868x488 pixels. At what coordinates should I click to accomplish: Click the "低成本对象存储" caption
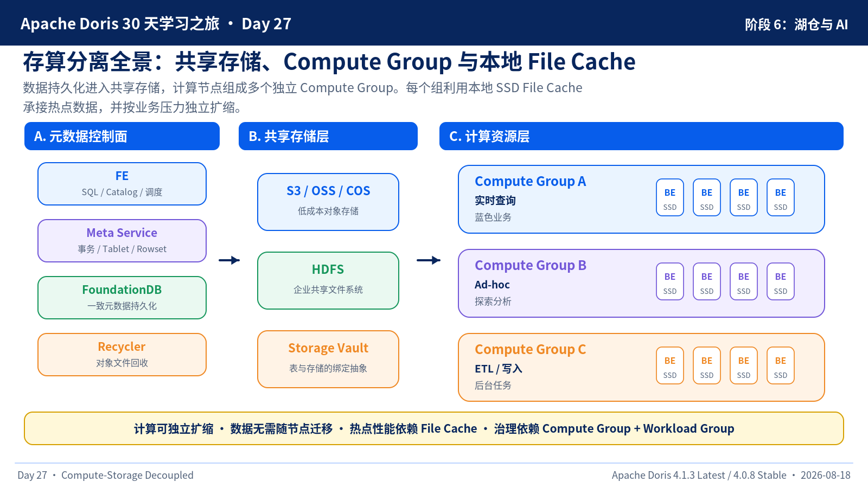328,211
